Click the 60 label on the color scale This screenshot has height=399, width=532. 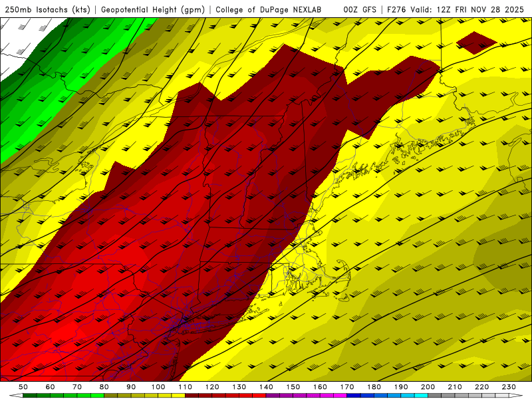point(50,387)
